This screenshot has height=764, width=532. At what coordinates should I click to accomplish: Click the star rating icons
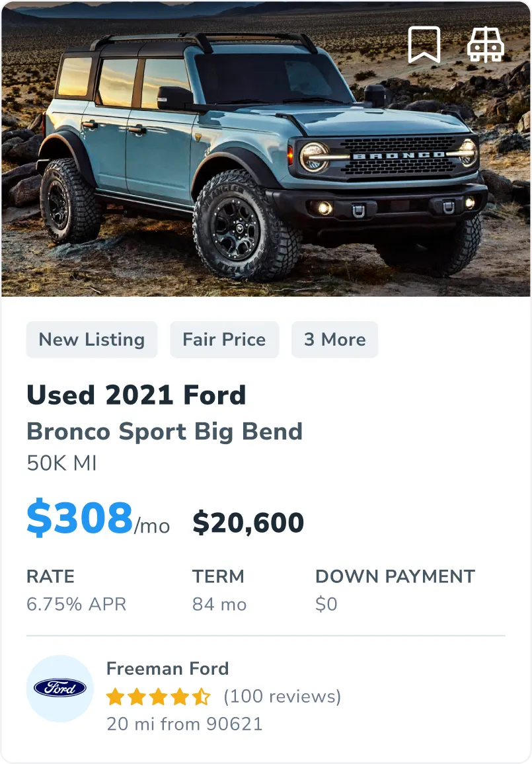point(159,697)
